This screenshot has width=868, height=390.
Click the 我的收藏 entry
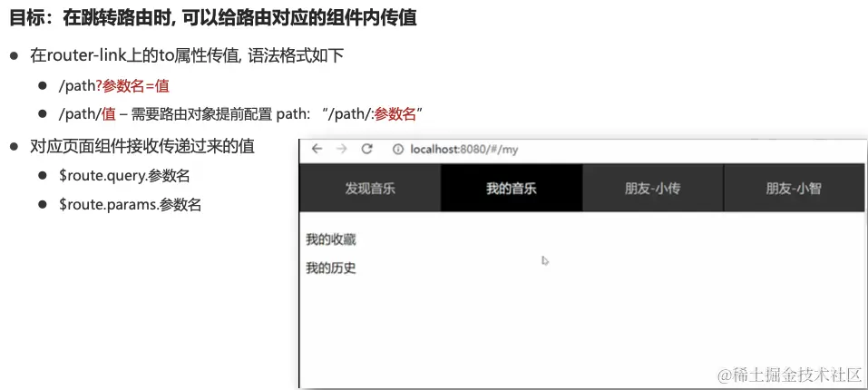click(x=331, y=240)
